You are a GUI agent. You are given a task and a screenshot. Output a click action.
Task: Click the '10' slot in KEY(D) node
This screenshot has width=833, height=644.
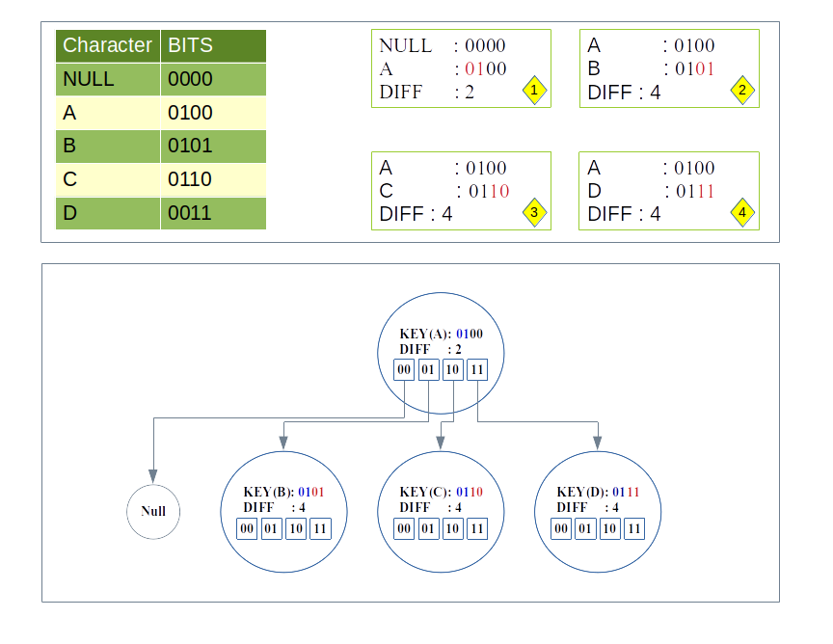[610, 528]
